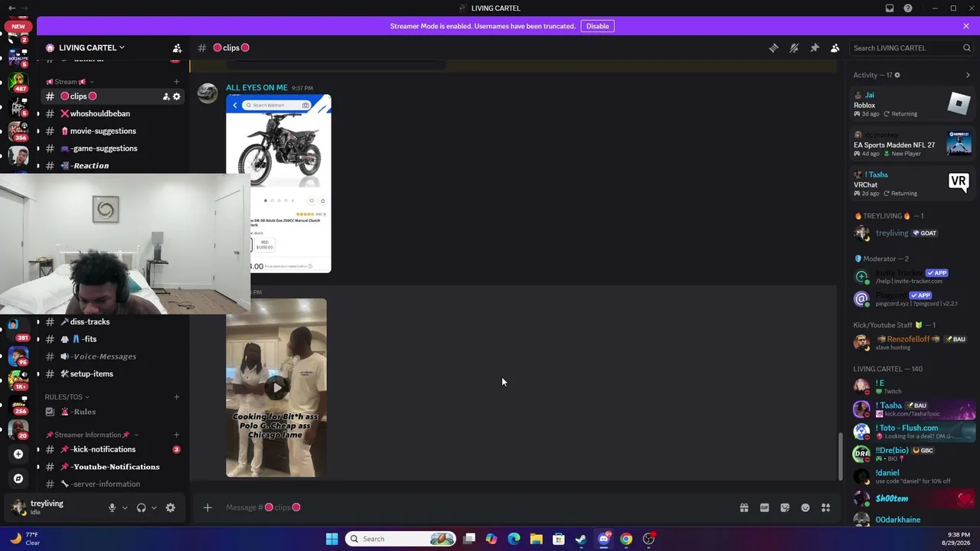Open the emoji picker
The width and height of the screenshot is (980, 551).
805,507
